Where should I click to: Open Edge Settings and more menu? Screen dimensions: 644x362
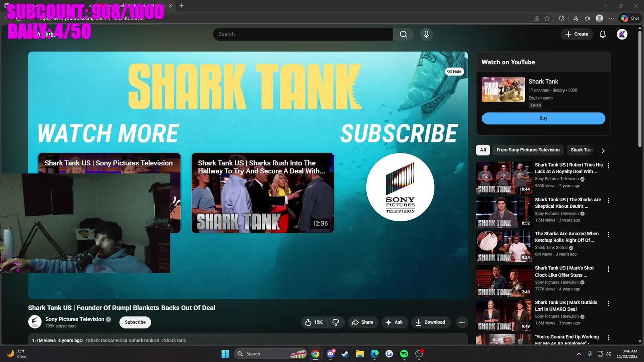pyautogui.click(x=611, y=18)
